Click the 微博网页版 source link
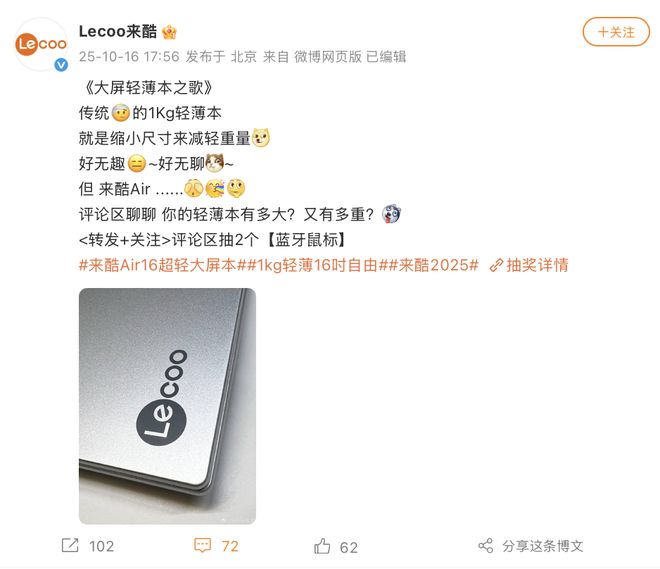 click(x=328, y=56)
